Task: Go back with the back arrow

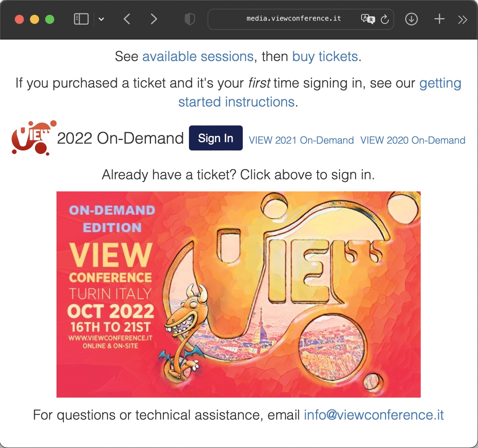Action: [x=127, y=19]
